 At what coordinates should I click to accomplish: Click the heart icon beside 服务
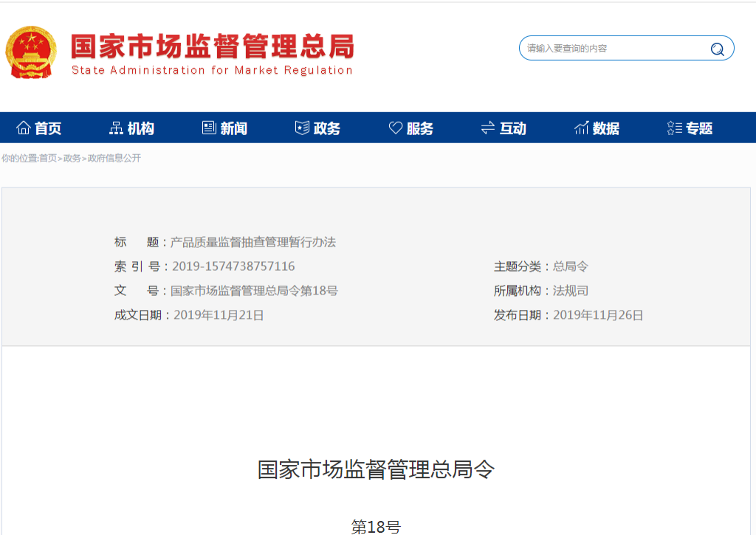396,128
